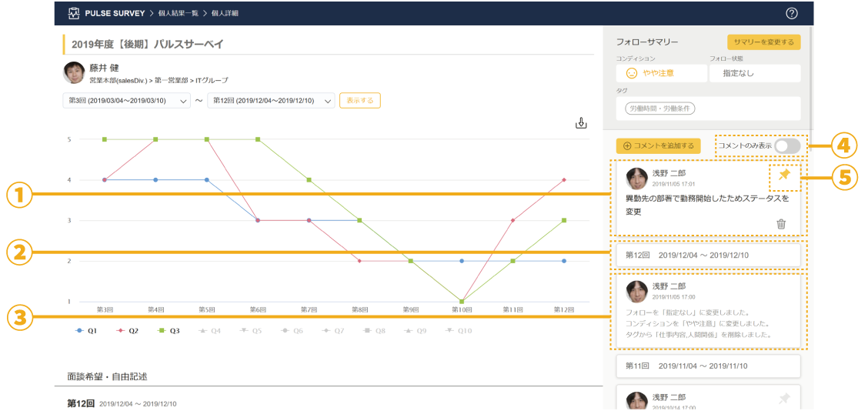Viewport: 868px width, 411px height.
Task: Unpin the highlighted comment with the pin icon
Action: point(784,175)
